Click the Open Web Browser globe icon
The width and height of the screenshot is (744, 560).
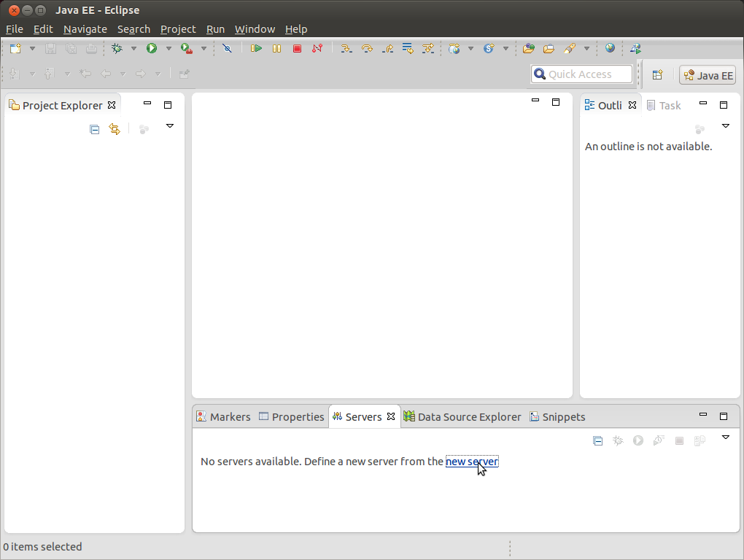pyautogui.click(x=611, y=48)
